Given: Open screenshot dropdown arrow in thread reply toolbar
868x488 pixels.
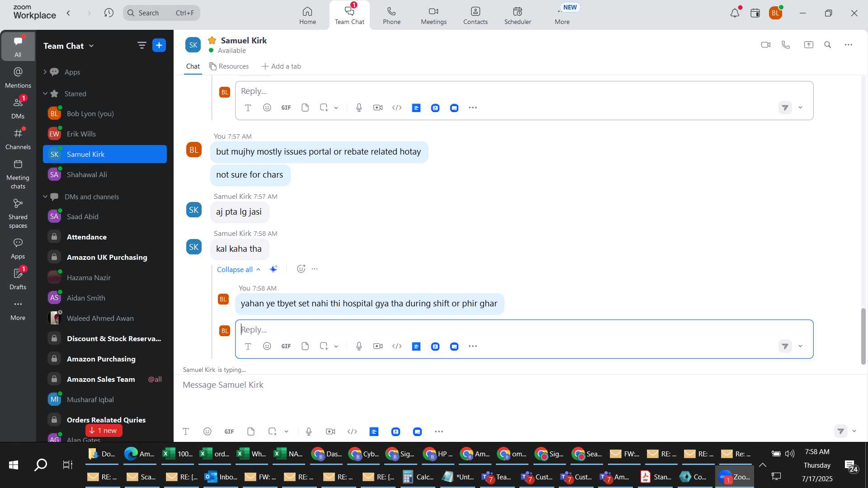Looking at the screenshot, I should tap(336, 347).
